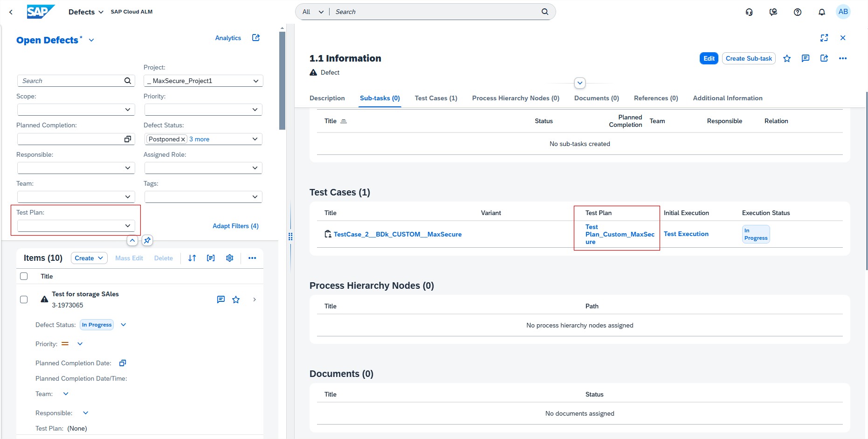Viewport: 868px width, 439px height.
Task: Open the Test Plan filter dropdown
Action: 127,226
